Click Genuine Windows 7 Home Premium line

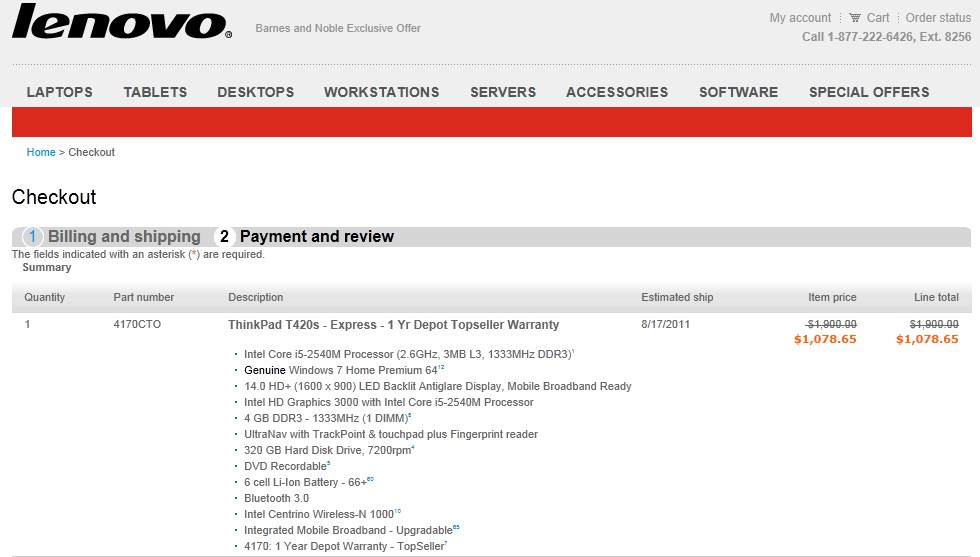344,370
